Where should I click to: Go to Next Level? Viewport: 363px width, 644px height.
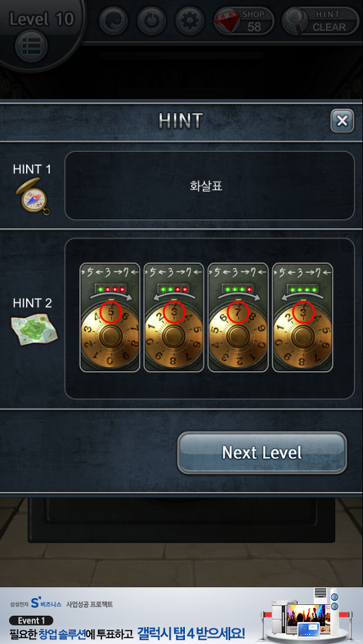click(x=262, y=453)
